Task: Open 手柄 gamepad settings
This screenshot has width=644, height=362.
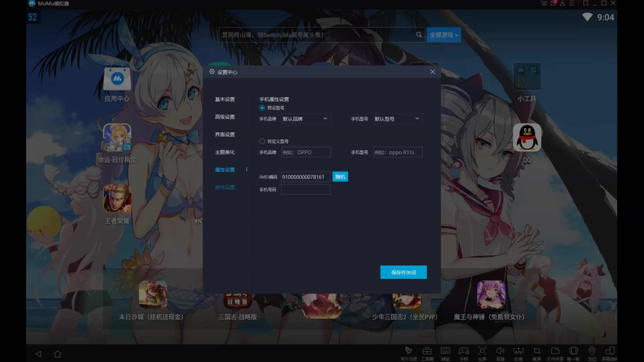Action: click(464, 354)
